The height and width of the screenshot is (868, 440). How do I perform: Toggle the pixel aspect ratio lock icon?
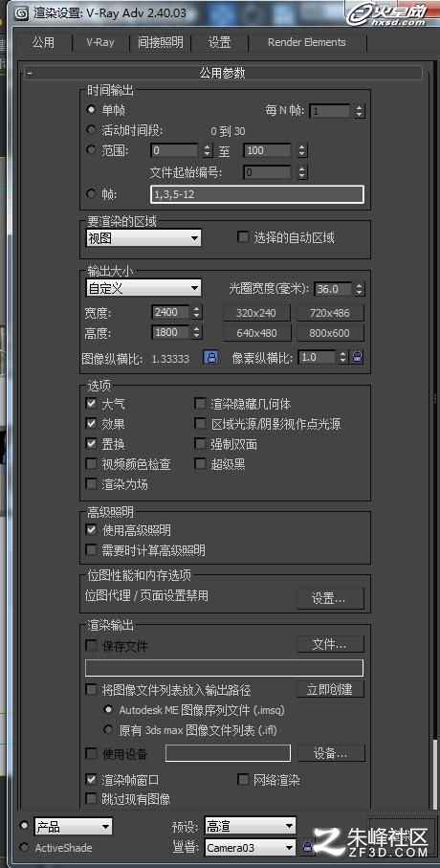[x=358, y=358]
